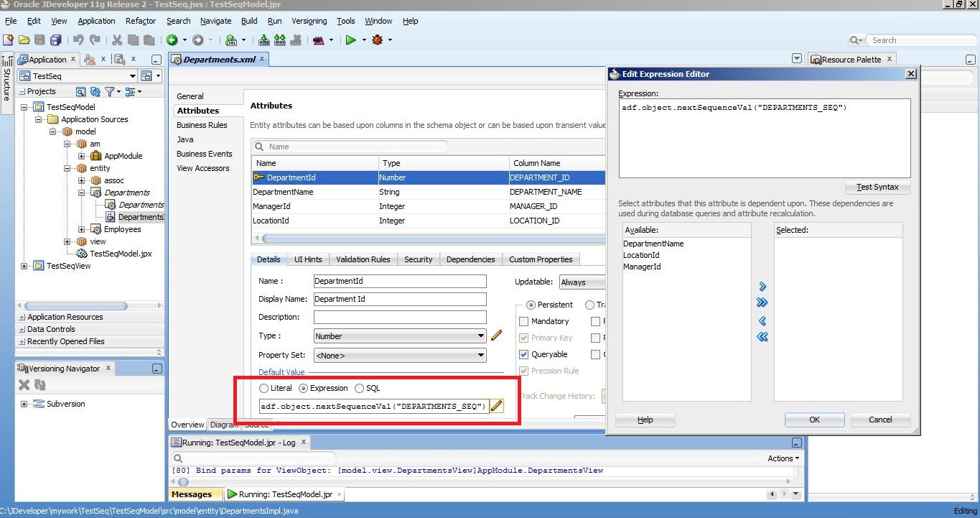Click the Ant build icon
This screenshot has height=518, width=980.
click(319, 40)
